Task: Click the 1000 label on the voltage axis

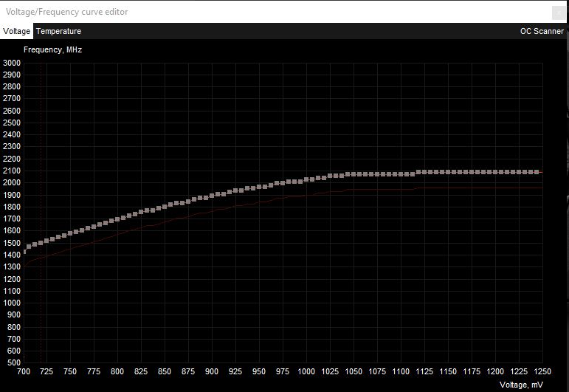Action: point(306,371)
